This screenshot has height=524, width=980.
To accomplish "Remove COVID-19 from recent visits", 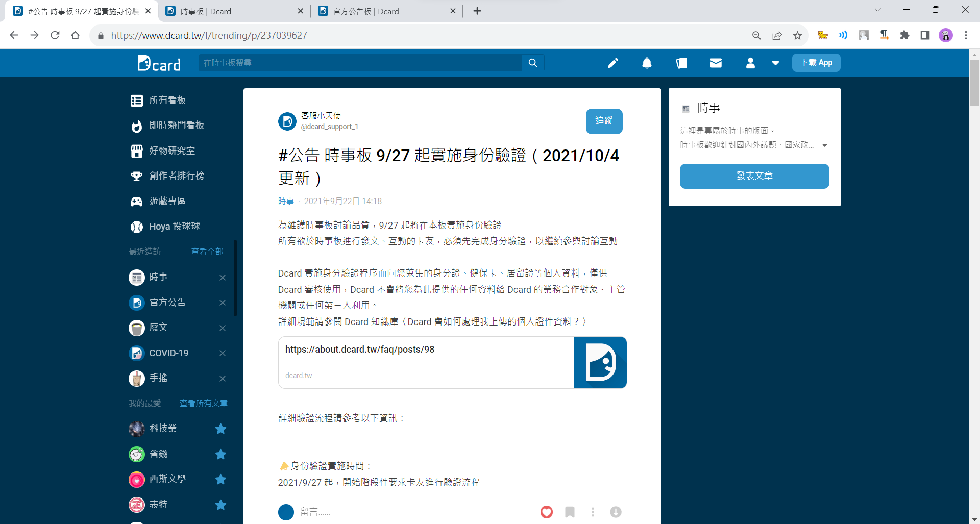I will [x=223, y=353].
